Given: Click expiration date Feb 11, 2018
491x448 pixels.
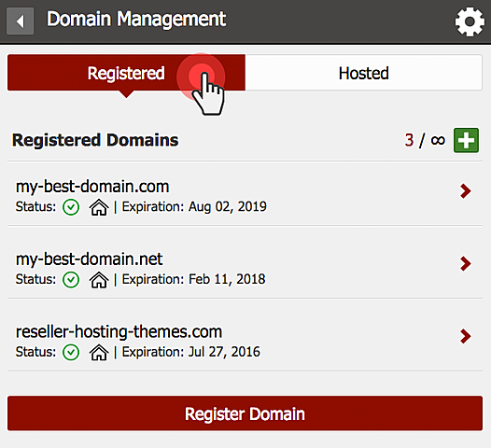Looking at the screenshot, I should [227, 279].
